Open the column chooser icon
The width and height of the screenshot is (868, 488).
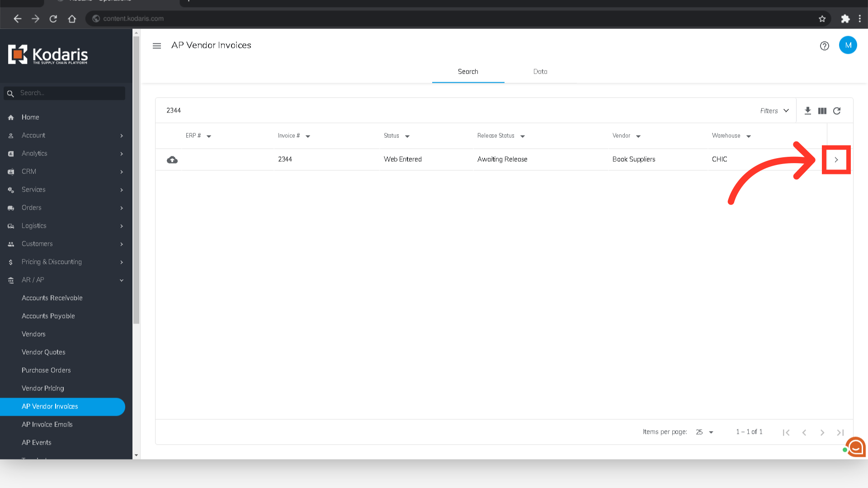(x=822, y=111)
